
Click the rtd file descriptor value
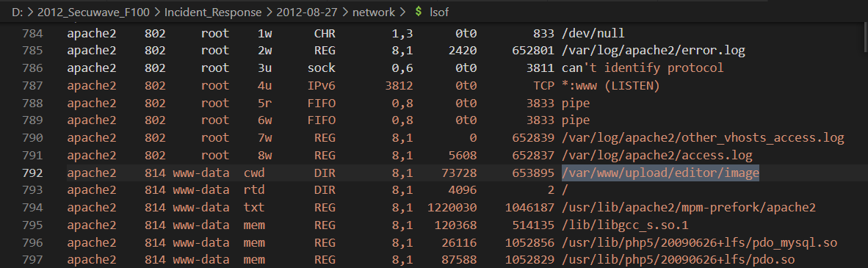254,190
